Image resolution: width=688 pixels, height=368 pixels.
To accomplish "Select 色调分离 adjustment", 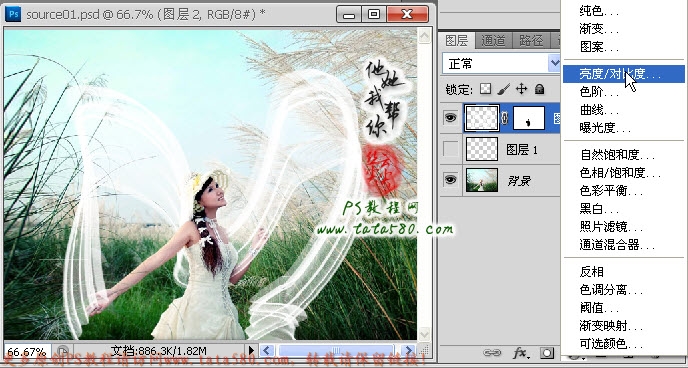I will tap(624, 290).
